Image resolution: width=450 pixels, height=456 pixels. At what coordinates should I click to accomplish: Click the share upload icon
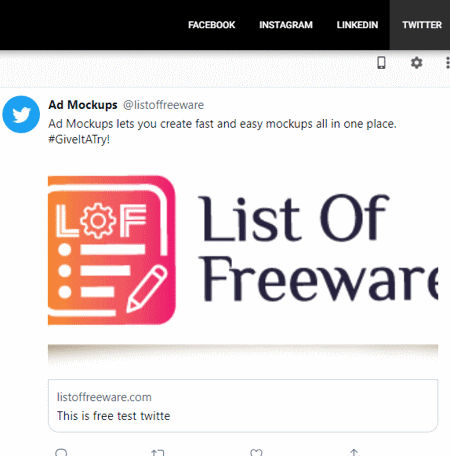(354, 452)
